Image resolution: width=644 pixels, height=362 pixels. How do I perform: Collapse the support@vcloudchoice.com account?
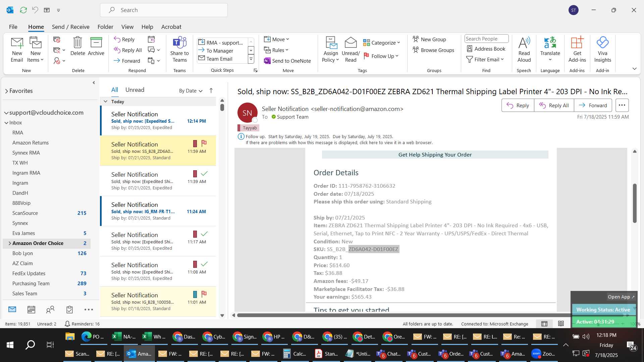tap(6, 113)
